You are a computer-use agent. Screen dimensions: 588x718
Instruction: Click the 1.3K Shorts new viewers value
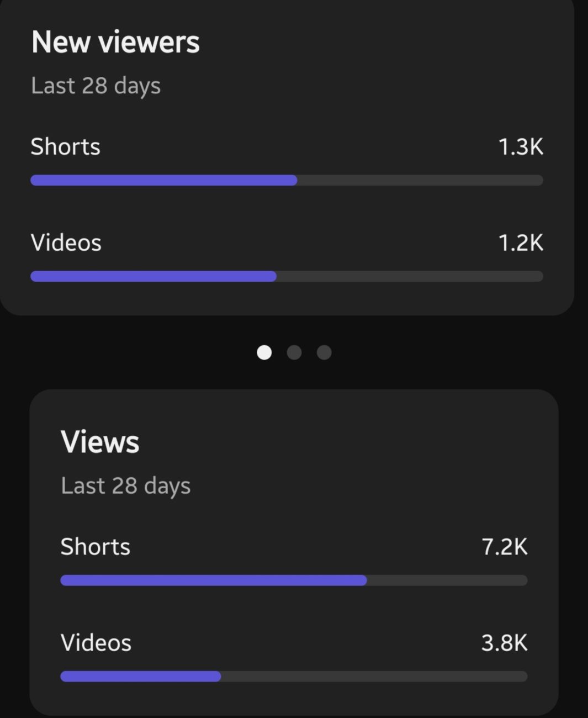point(521,147)
